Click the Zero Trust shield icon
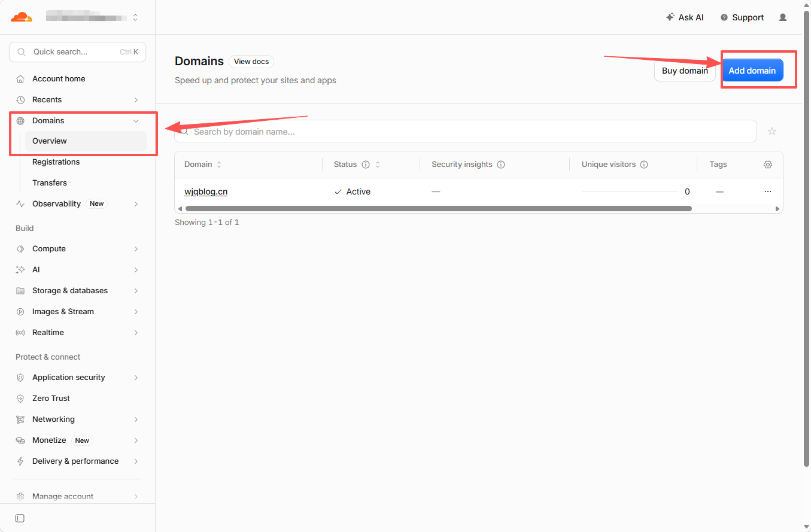Image resolution: width=811 pixels, height=532 pixels. [20, 399]
